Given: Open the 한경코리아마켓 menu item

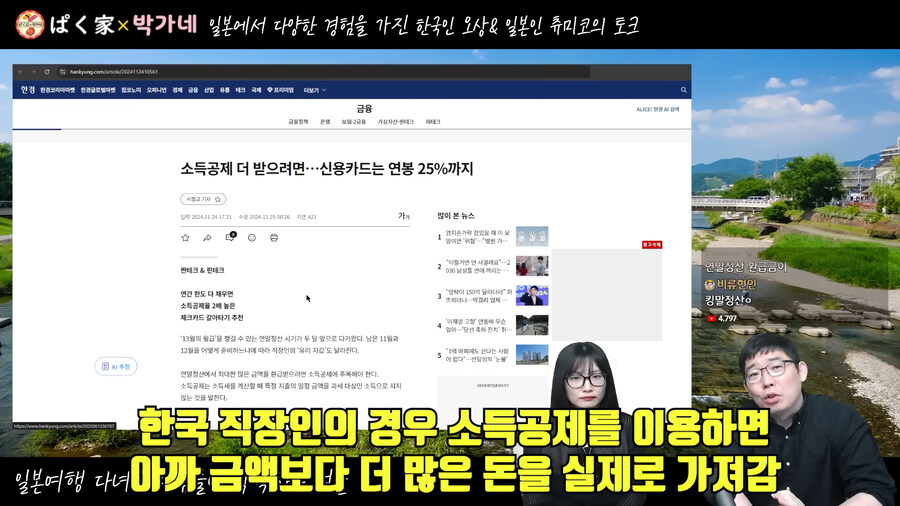Looking at the screenshot, I should point(57,90).
